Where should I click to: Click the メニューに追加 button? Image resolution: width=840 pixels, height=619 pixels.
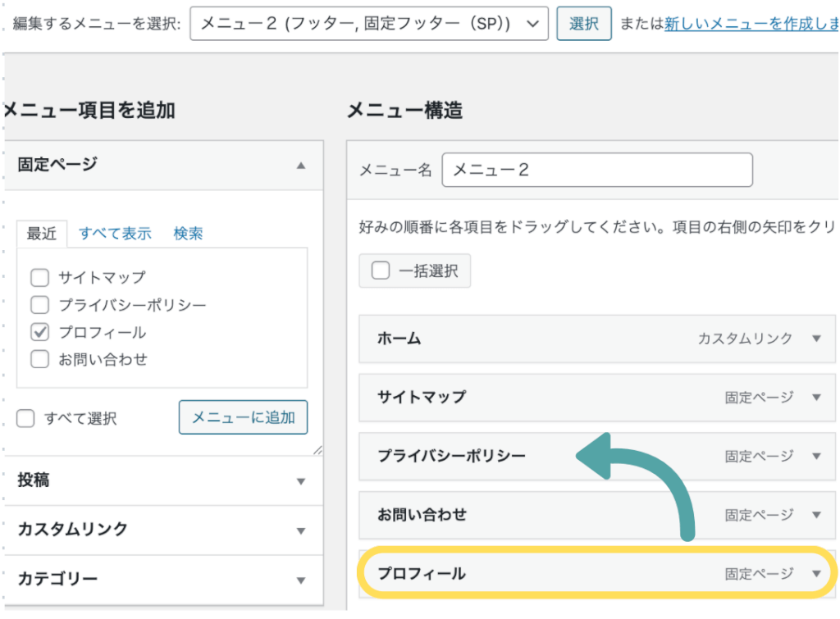[x=243, y=417]
